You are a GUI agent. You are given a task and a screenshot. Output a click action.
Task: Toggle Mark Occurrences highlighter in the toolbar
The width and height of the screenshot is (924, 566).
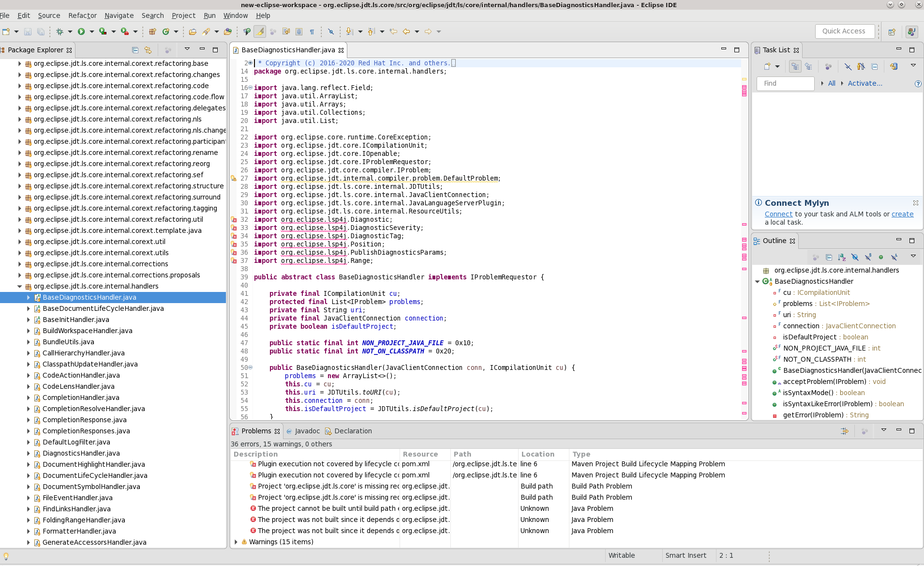259,31
